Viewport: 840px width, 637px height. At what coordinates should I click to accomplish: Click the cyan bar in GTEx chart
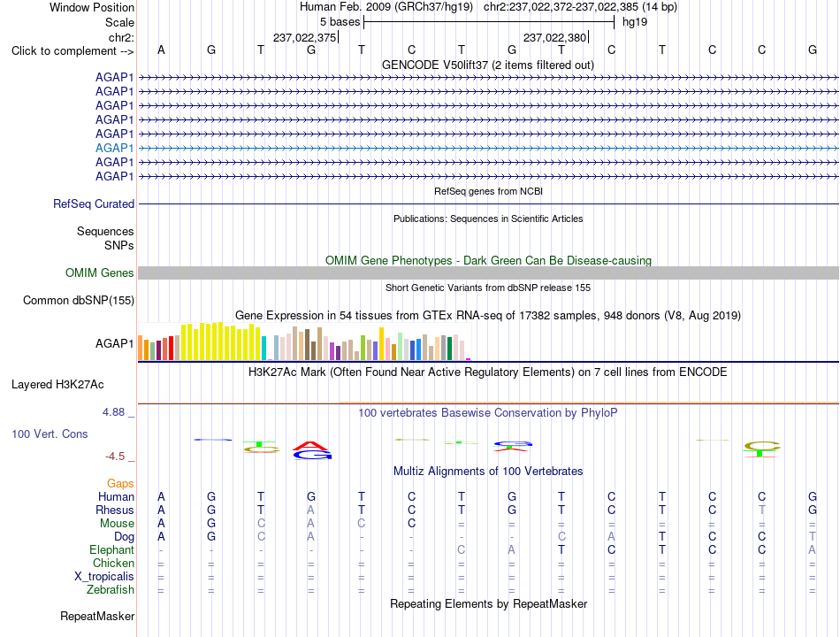click(263, 348)
